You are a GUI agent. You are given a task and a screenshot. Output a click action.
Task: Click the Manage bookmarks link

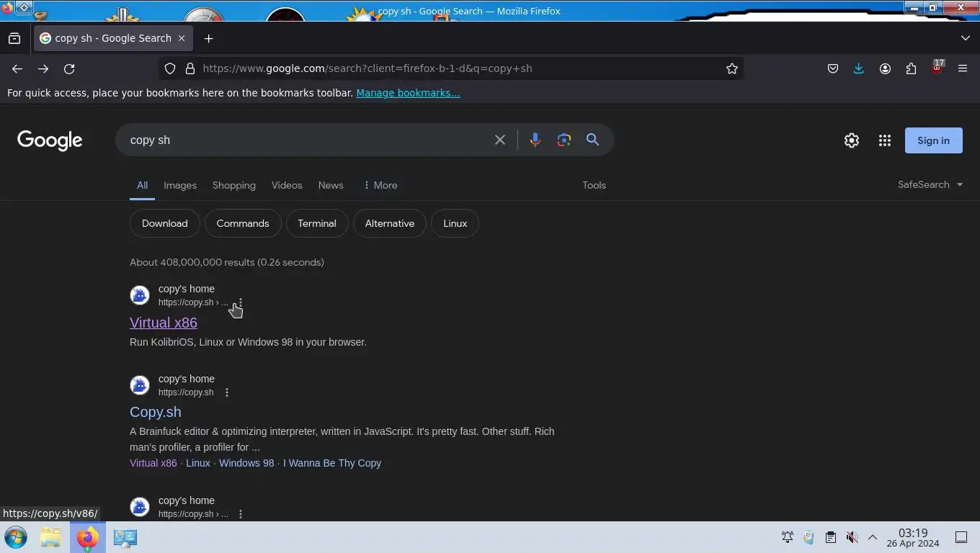point(408,93)
